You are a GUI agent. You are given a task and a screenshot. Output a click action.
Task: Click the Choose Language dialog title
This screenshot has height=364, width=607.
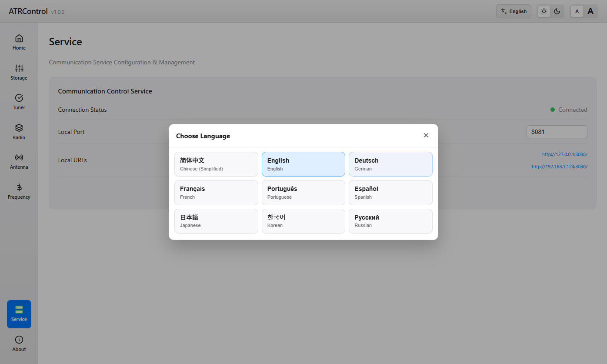pyautogui.click(x=203, y=136)
